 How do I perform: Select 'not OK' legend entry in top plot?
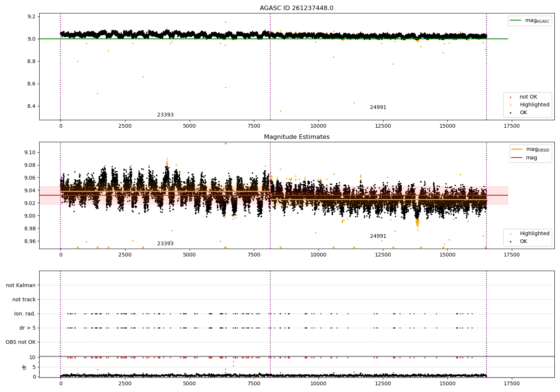[528, 97]
